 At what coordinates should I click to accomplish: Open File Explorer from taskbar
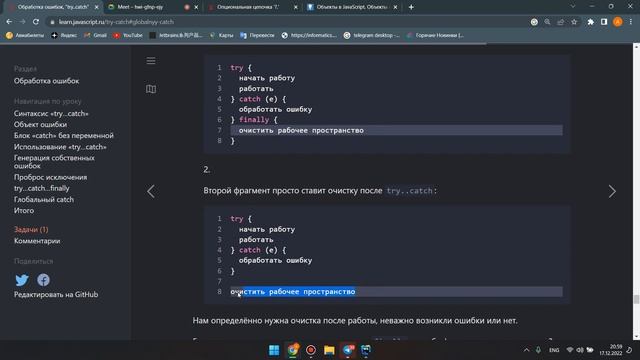coord(329,350)
